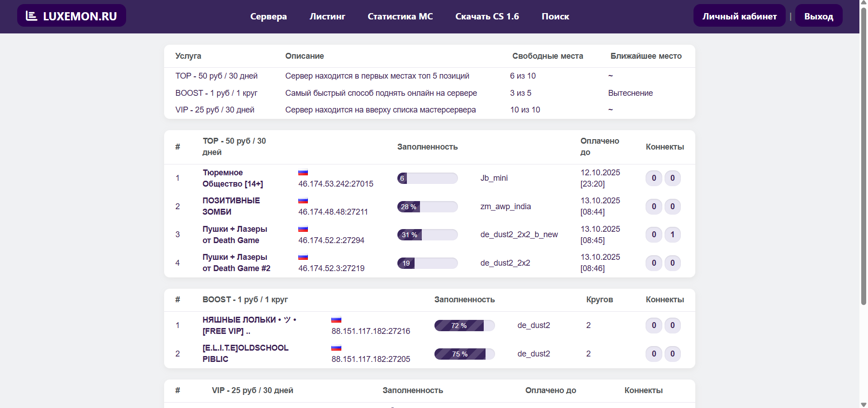Click the flag icon above 88.151.117.182:27205

[336, 348]
